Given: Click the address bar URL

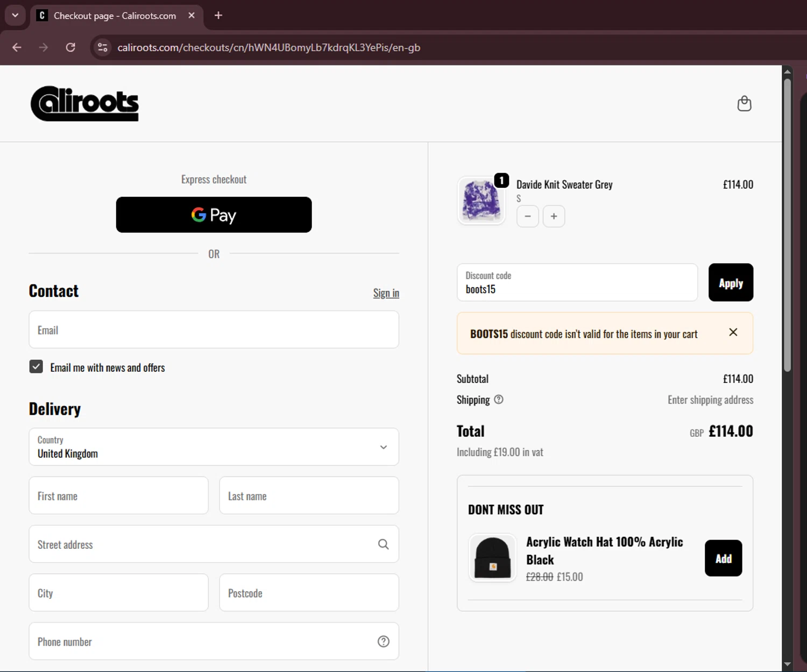Looking at the screenshot, I should tap(268, 47).
